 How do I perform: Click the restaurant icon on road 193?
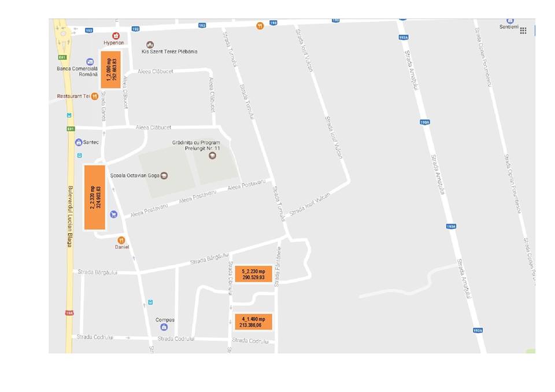tap(260, 26)
